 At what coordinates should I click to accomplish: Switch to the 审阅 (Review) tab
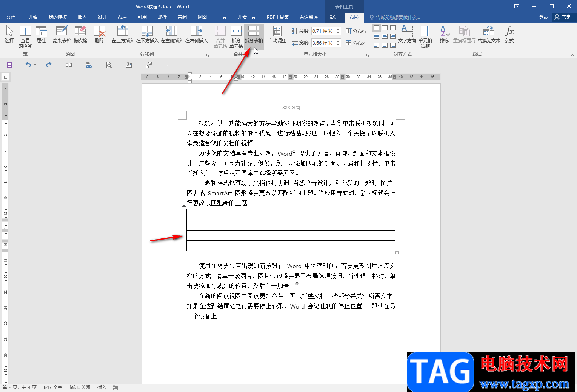182,17
